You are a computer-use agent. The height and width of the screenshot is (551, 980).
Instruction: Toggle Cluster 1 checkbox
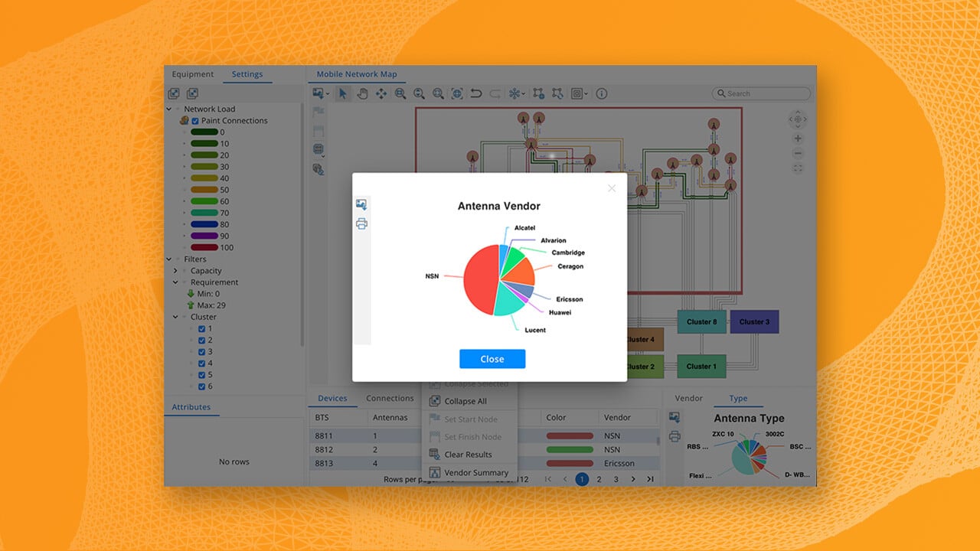(x=202, y=329)
